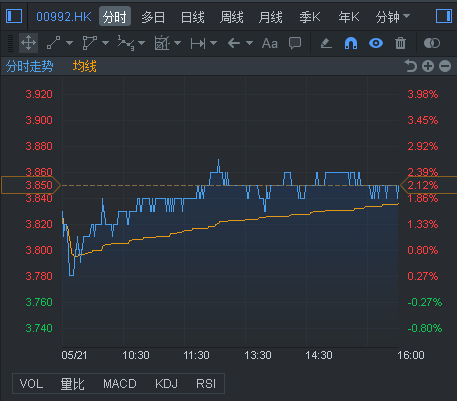The width and height of the screenshot is (457, 401).
Task: Switch to the 季K tab
Action: pyautogui.click(x=310, y=17)
